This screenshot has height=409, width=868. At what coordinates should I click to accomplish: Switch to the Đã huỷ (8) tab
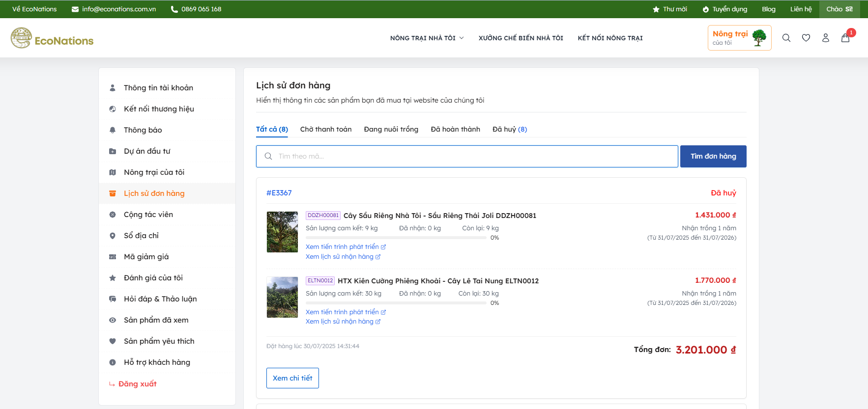[509, 129]
